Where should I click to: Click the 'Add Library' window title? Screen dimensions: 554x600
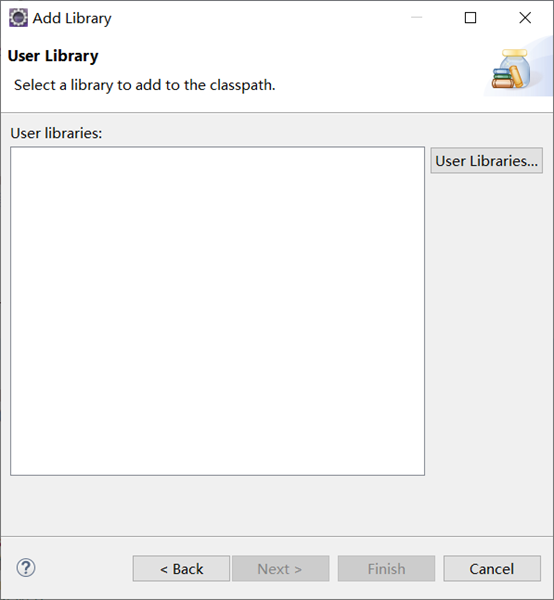click(x=72, y=18)
